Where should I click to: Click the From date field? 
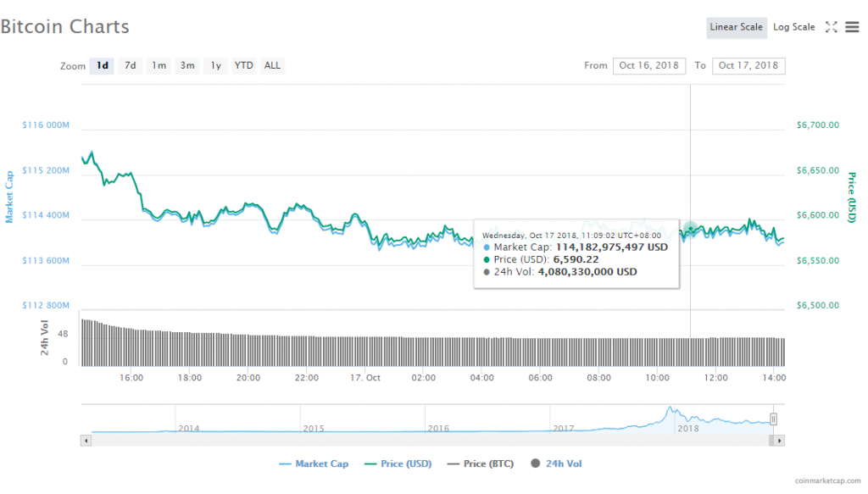649,65
